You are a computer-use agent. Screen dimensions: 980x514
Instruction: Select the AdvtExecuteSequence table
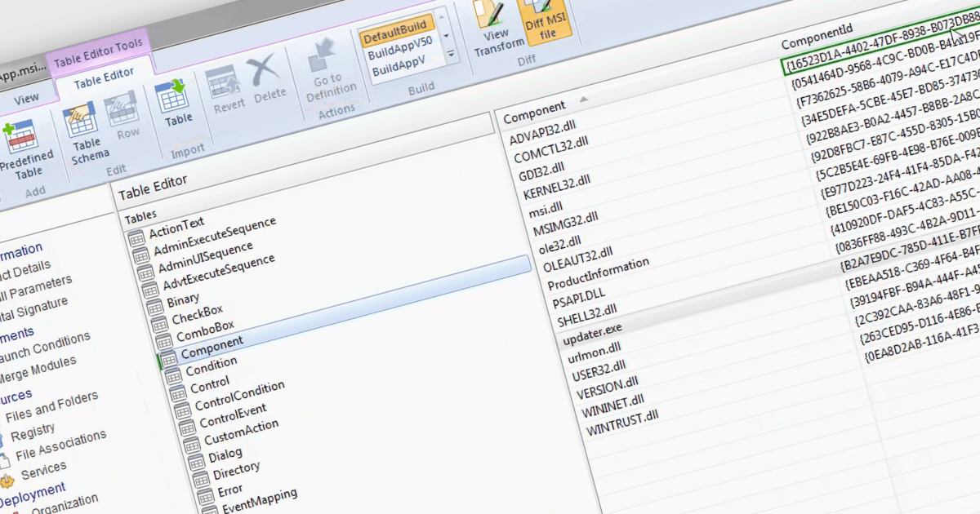click(x=217, y=270)
